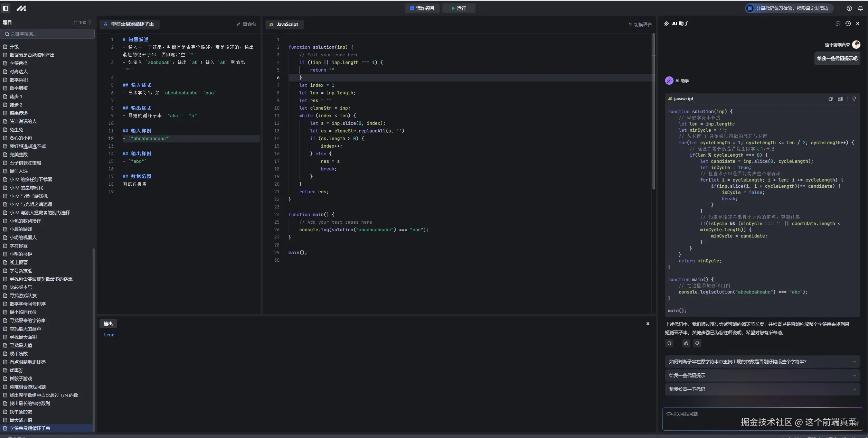
Task: Click the lightbulb explain-code icon
Action: tap(855, 99)
